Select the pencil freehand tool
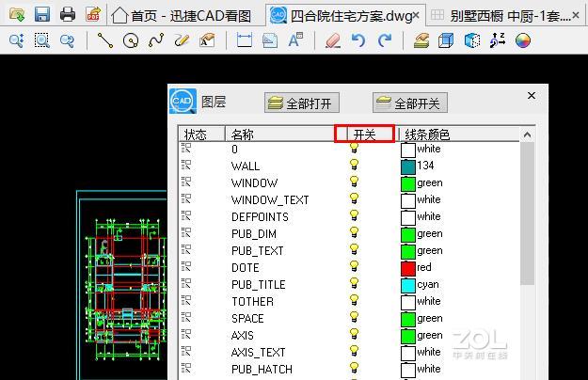This screenshot has height=380, width=588. (x=182, y=40)
